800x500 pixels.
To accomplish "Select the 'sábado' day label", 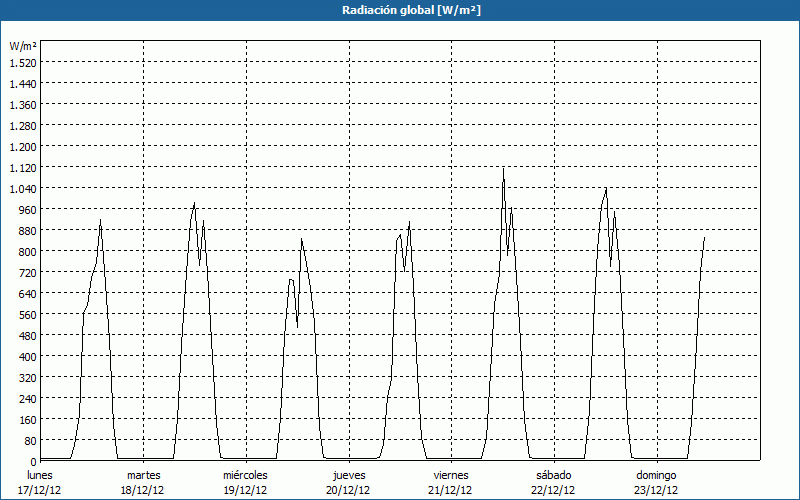I will point(553,475).
